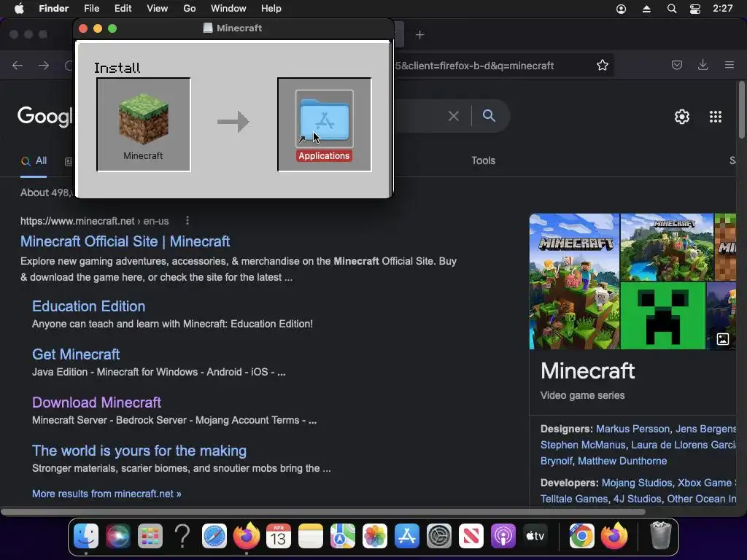This screenshot has width=747, height=560.
Task: Show Firefox downloads panel
Action: (703, 65)
